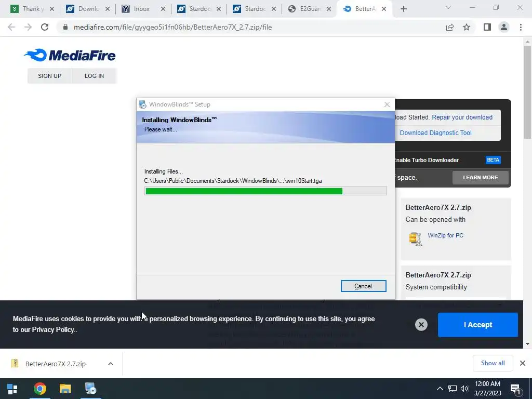Toggle the browser side panel icon
Screen dimensions: 532x399
point(487,27)
